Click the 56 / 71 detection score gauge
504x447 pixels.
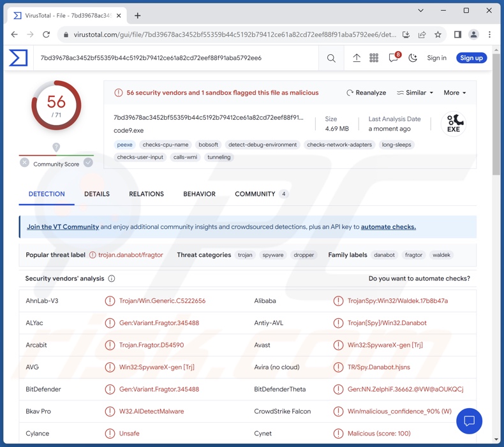(x=56, y=105)
